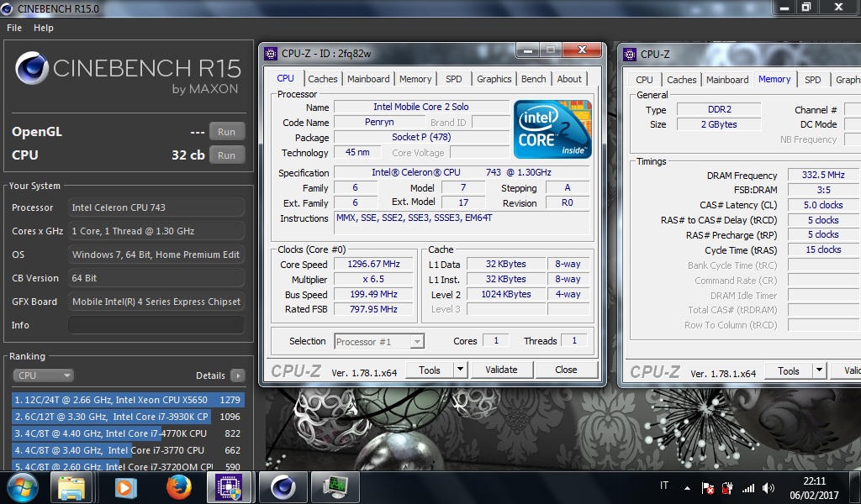Select ranking row Intel Core i7-3930K
Image resolution: width=861 pixels, height=504 pixels.
[x=128, y=417]
